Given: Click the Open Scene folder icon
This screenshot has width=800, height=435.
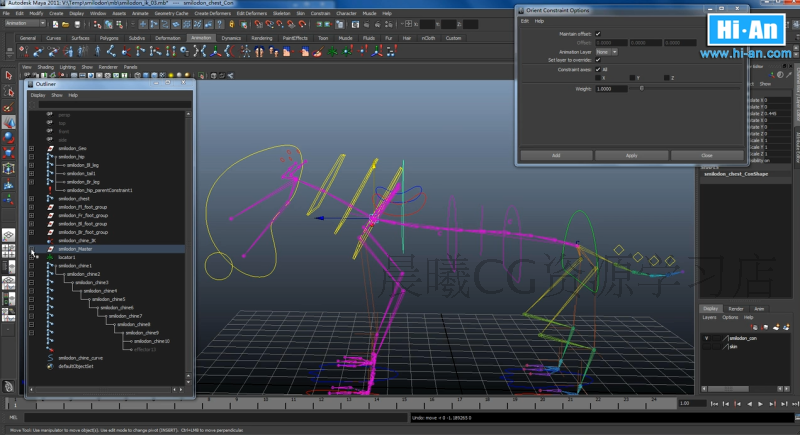Looking at the screenshot, I should pos(66,24).
